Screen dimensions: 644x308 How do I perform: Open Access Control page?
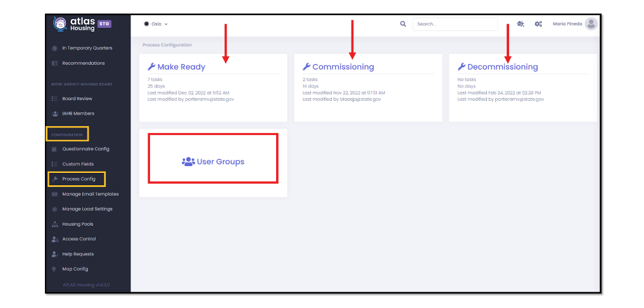click(79, 239)
